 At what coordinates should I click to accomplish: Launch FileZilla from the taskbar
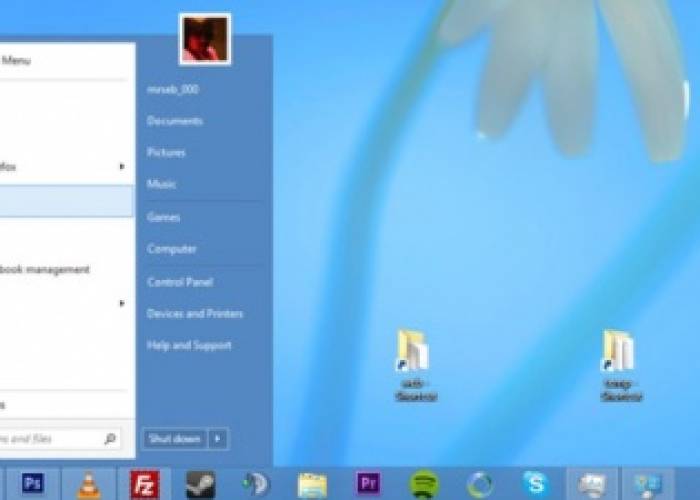click(x=144, y=485)
